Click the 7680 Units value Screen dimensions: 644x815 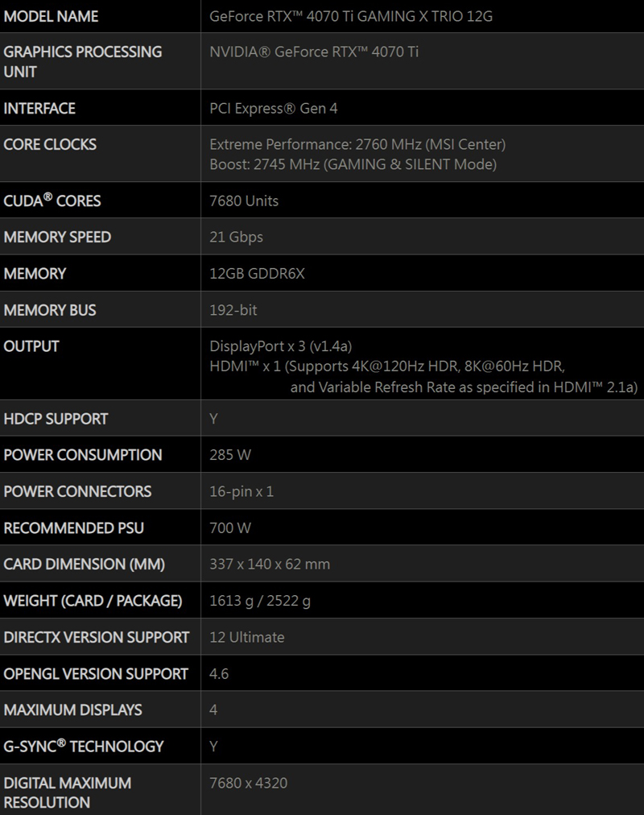point(244,201)
